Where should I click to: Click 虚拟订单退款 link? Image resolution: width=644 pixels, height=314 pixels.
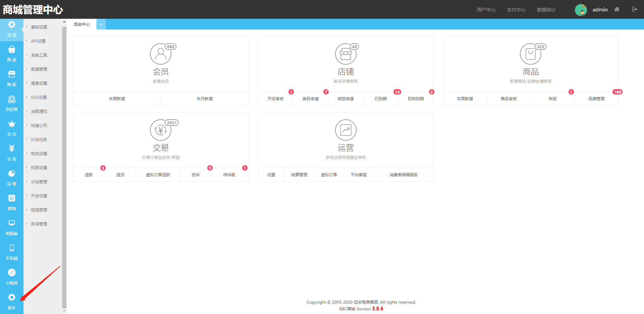point(158,175)
